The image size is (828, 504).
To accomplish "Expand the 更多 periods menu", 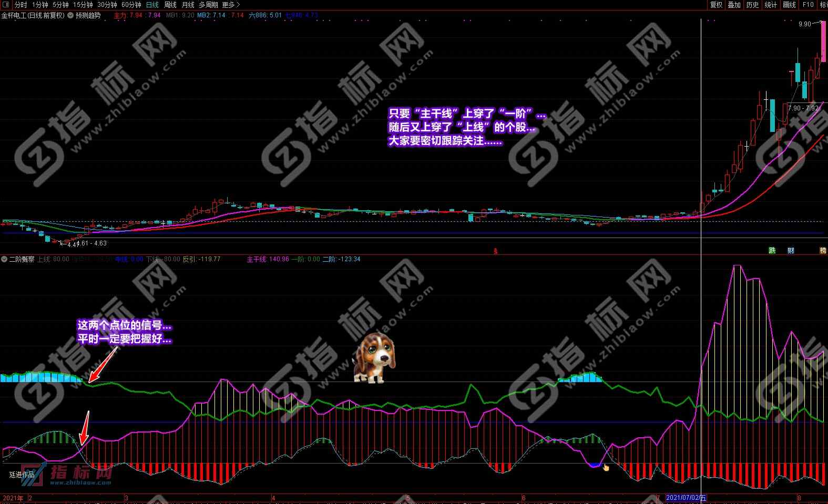I will (231, 5).
